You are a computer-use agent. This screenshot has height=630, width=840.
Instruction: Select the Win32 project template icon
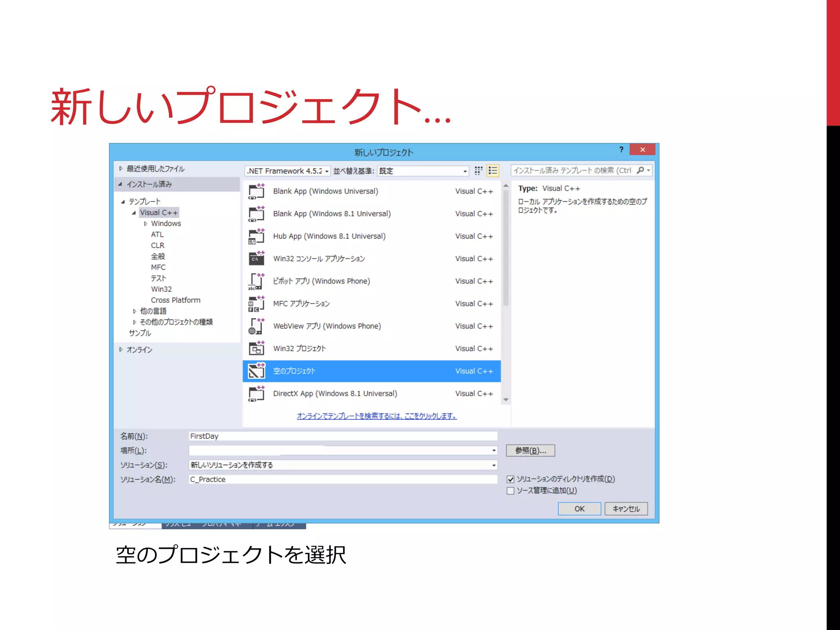256,349
